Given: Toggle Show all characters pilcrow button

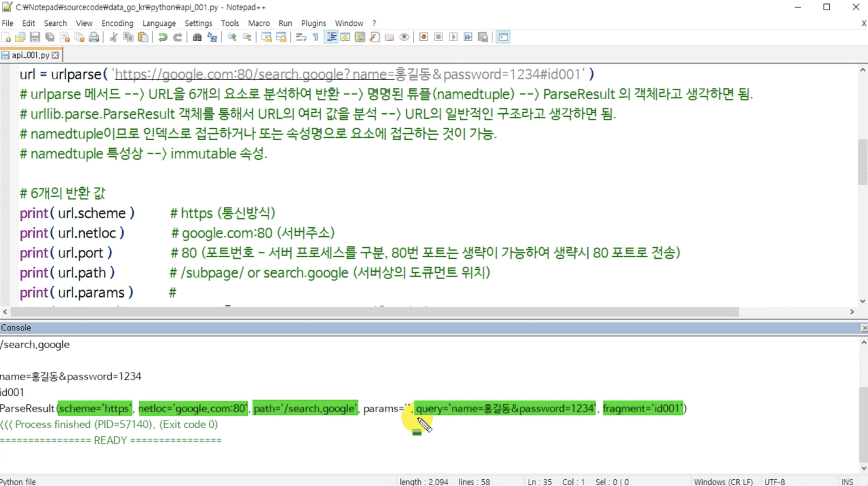Looking at the screenshot, I should click(x=316, y=37).
